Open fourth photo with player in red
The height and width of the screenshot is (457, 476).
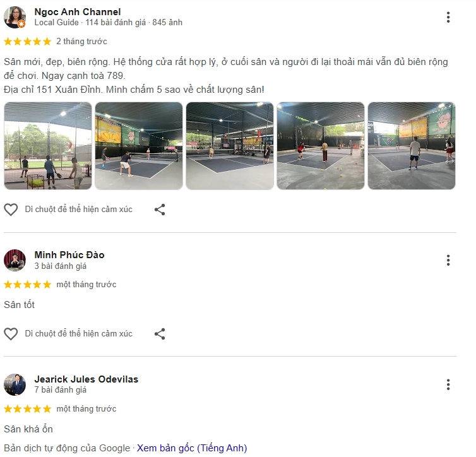click(321, 146)
